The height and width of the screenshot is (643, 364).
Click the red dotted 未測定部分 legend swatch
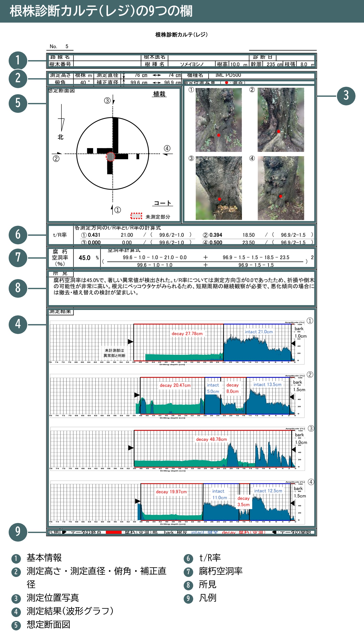click(x=136, y=216)
